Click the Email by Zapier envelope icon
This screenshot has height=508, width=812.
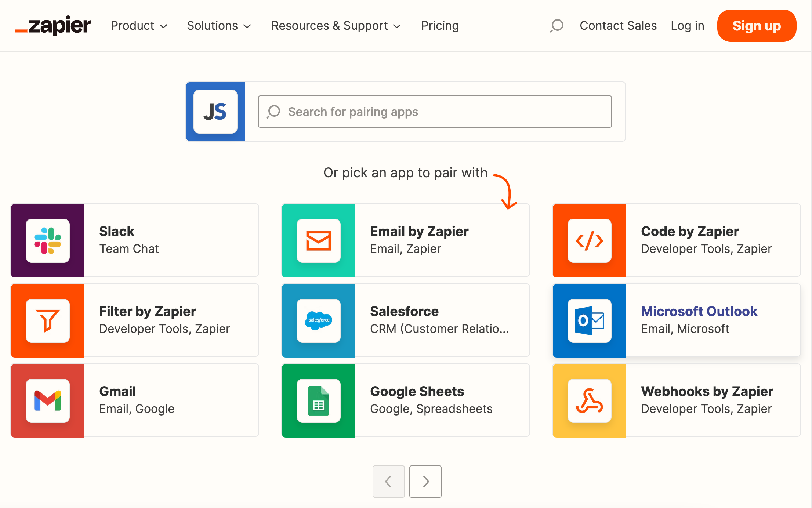click(x=319, y=241)
